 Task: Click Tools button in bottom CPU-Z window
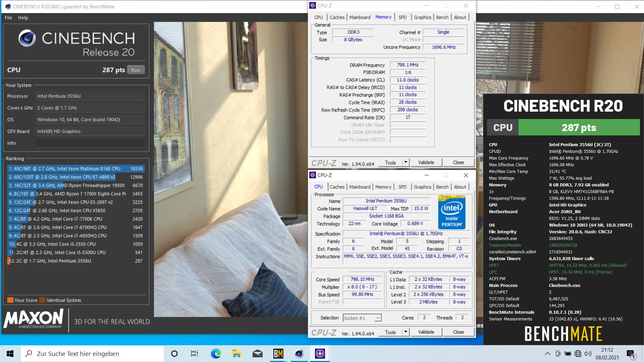coord(390,332)
